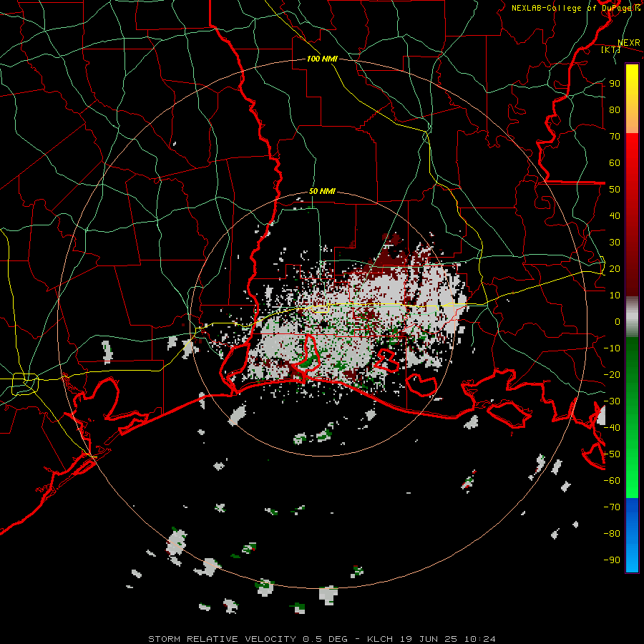Image resolution: width=644 pixels, height=644 pixels.
Task: Click the -50 value on velocity scale
Action: (x=612, y=454)
